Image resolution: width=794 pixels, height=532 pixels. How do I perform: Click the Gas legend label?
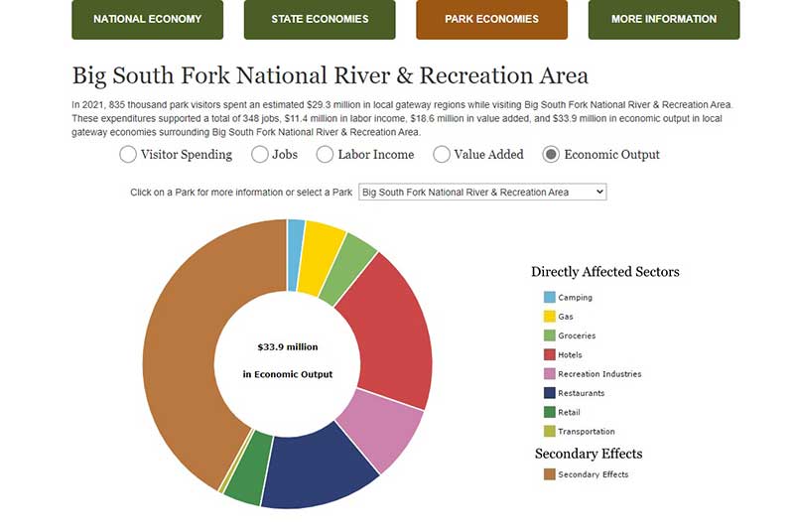coord(566,317)
